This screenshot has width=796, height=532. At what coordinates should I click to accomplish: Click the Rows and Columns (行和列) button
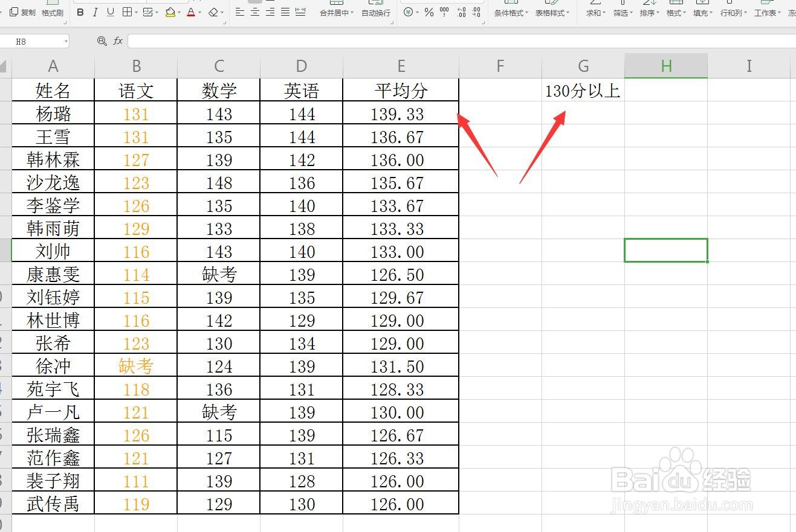tap(732, 12)
